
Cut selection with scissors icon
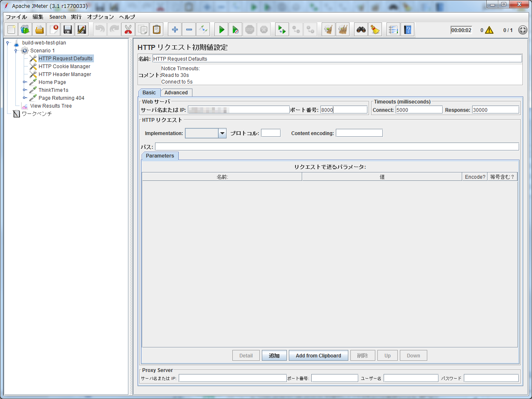[x=128, y=30]
